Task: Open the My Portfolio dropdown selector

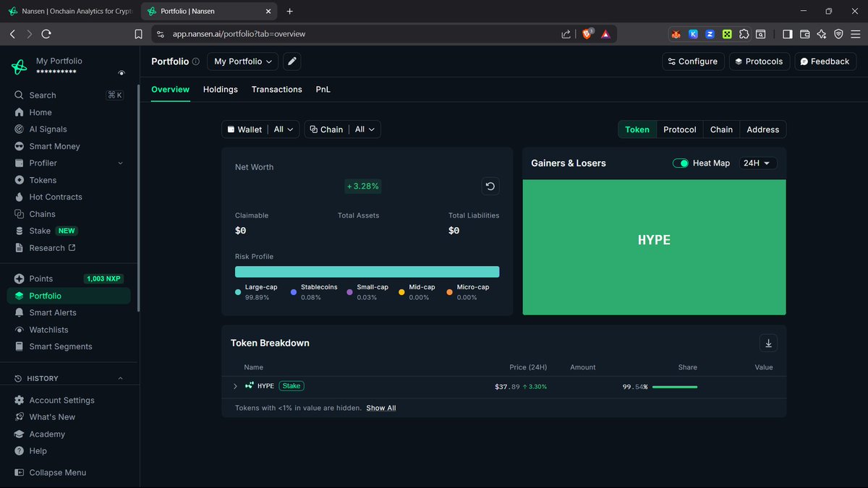Action: [x=242, y=61]
